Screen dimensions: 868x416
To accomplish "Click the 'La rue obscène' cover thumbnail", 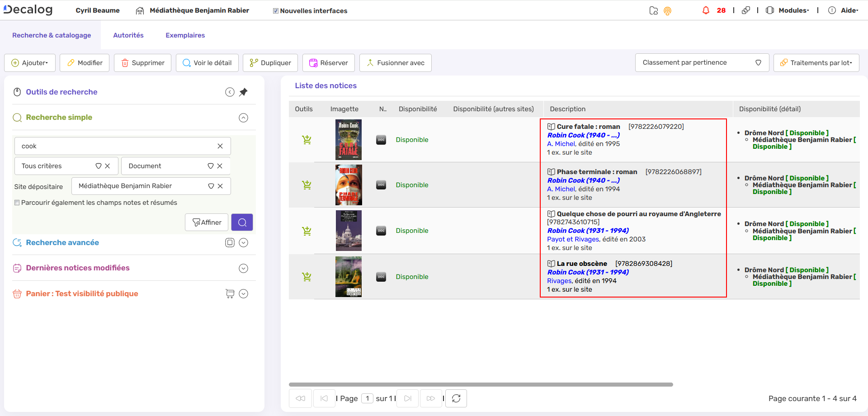I will pos(348,276).
